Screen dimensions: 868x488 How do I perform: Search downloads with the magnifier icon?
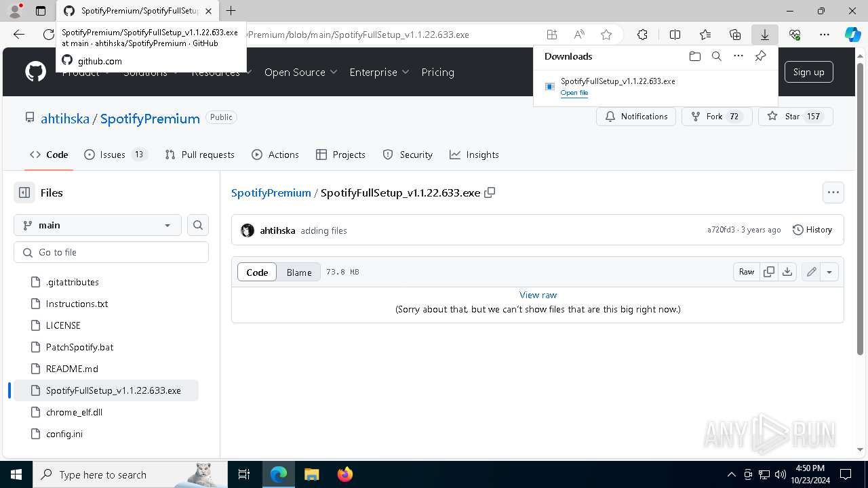[x=716, y=56]
